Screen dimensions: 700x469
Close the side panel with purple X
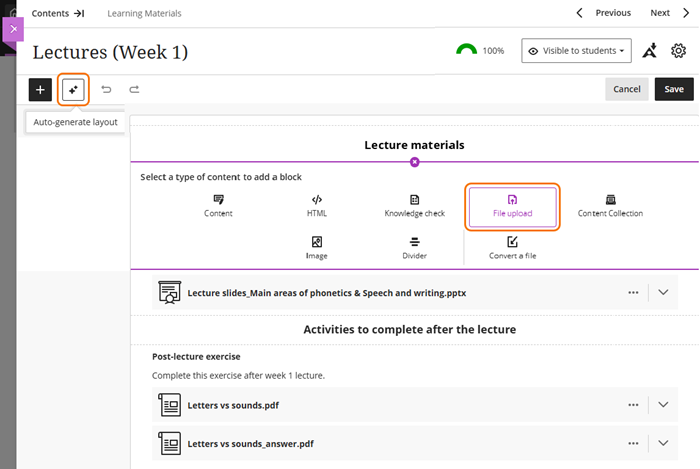[x=13, y=30]
